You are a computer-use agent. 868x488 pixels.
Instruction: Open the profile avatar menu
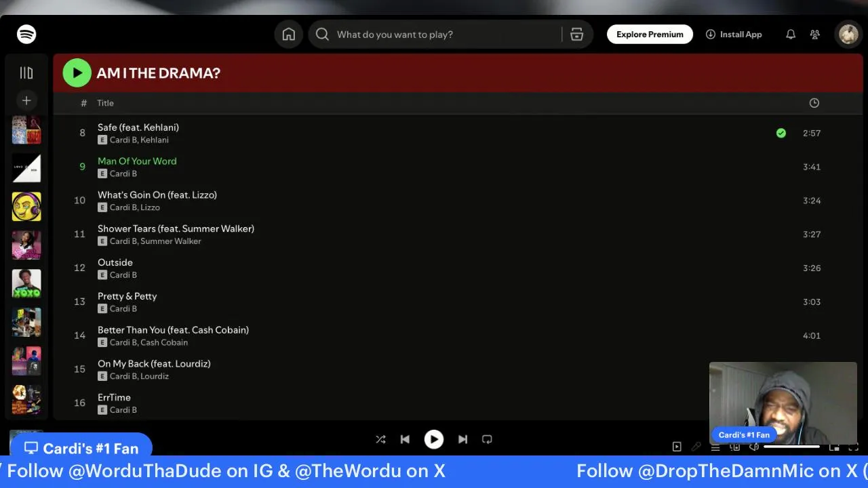click(849, 35)
